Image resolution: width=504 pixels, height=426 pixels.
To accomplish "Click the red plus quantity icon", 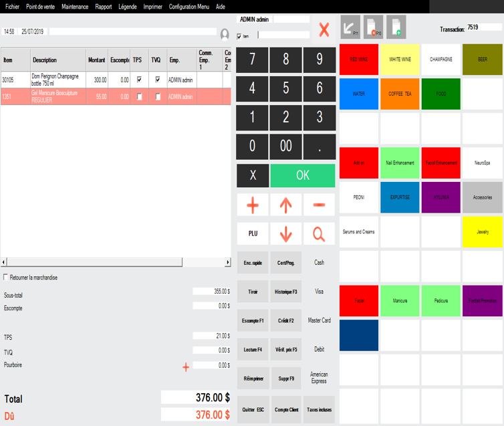I will (253, 205).
